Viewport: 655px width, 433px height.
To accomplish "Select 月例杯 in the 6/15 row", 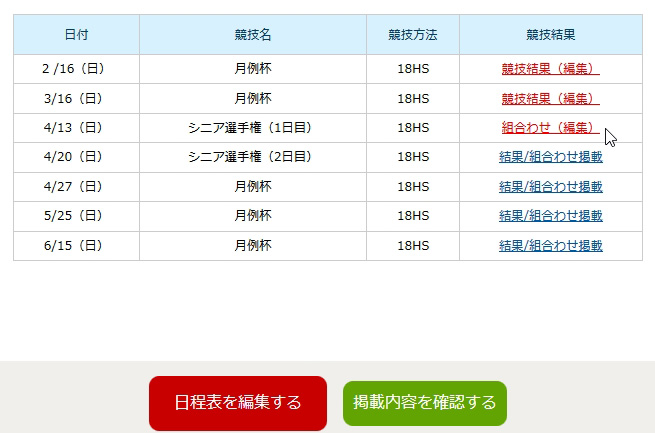I will click(253, 246).
